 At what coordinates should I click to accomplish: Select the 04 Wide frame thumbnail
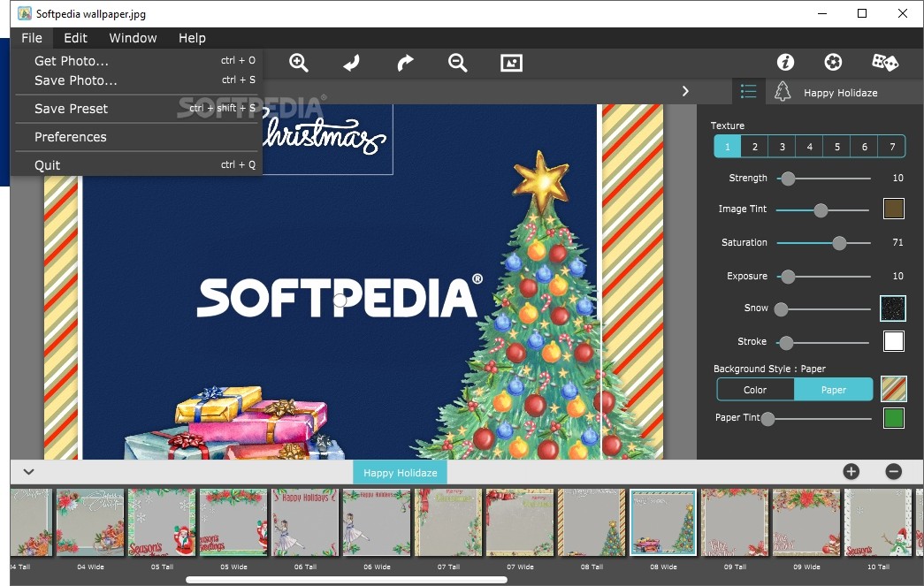[x=90, y=522]
